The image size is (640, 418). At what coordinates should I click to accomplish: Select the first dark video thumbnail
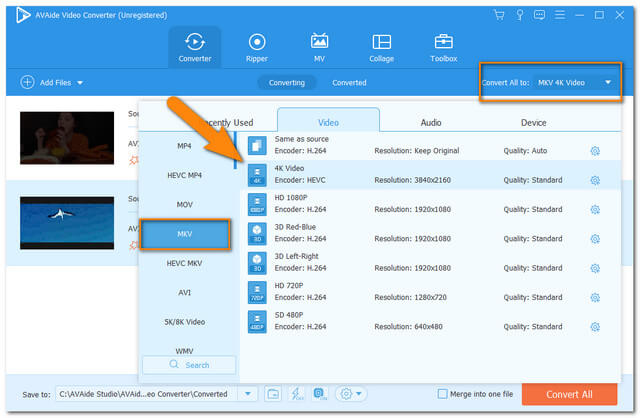(x=67, y=138)
